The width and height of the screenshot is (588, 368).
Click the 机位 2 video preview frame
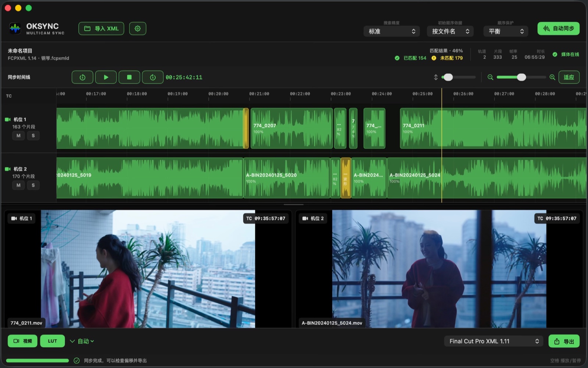(439, 269)
